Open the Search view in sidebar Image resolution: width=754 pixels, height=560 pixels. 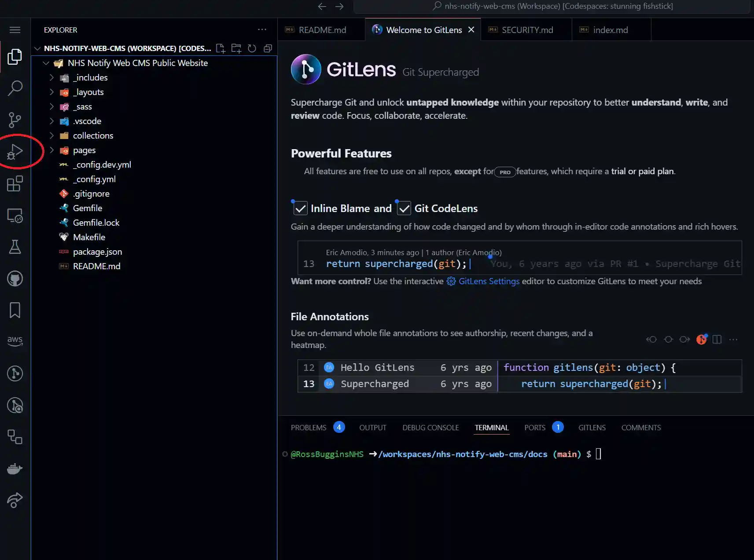pos(15,88)
